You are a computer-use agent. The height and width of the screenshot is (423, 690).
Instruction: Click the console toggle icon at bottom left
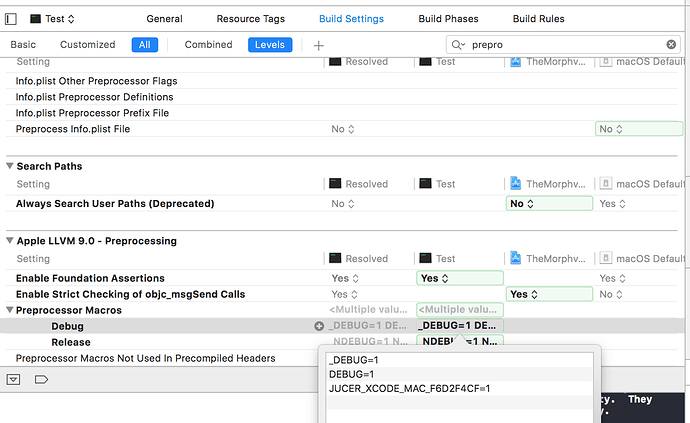tap(13, 380)
